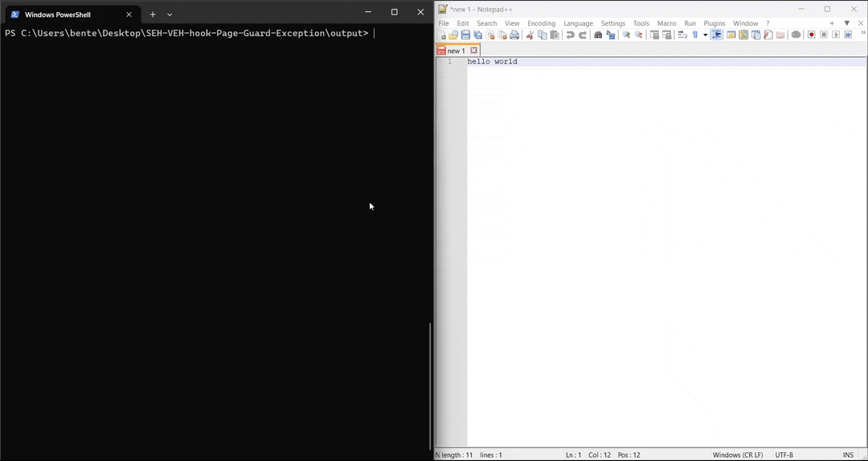Viewport: 868px width, 461px height.
Task: Redo the edit via toolbar
Action: [x=583, y=35]
